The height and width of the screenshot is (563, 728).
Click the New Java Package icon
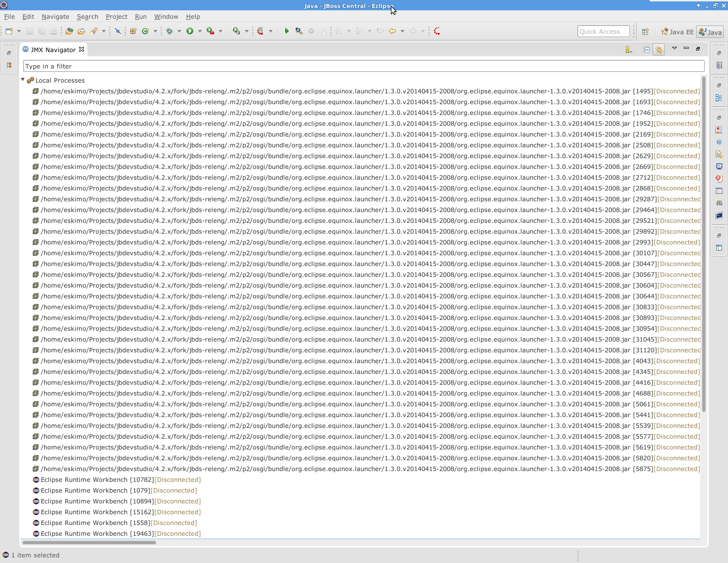click(x=133, y=31)
